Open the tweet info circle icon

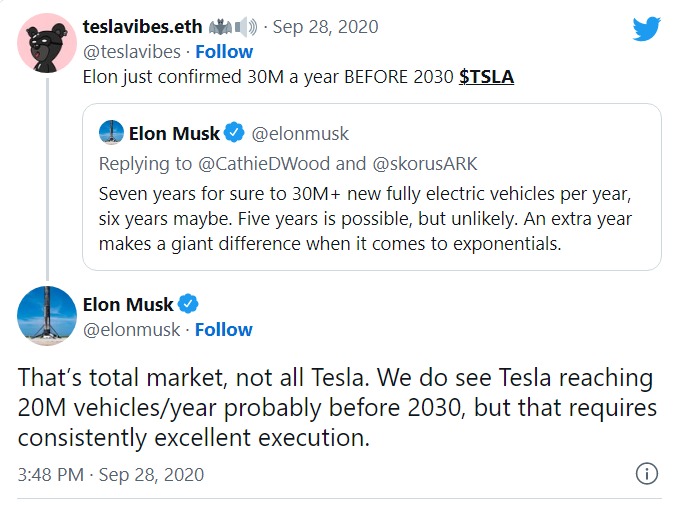(x=647, y=474)
